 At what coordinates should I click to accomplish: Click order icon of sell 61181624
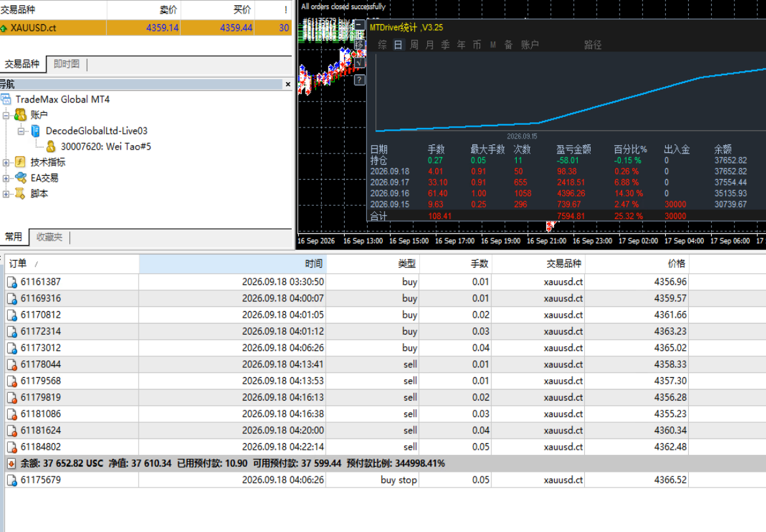pos(12,431)
